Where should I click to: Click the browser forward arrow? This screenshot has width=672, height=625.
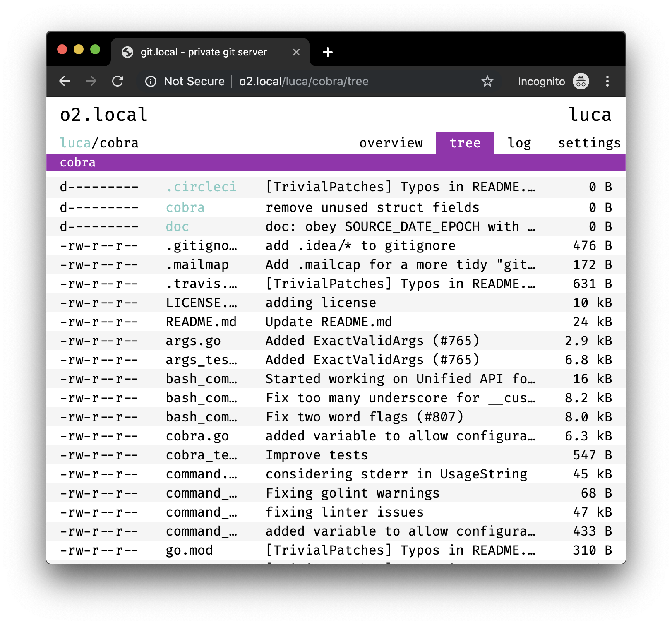pos(91,81)
